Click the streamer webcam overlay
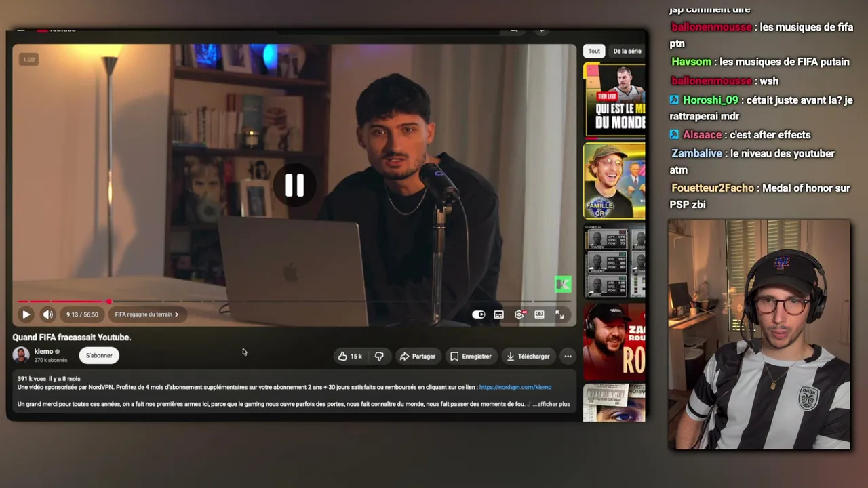Image resolution: width=868 pixels, height=488 pixels. (x=759, y=334)
